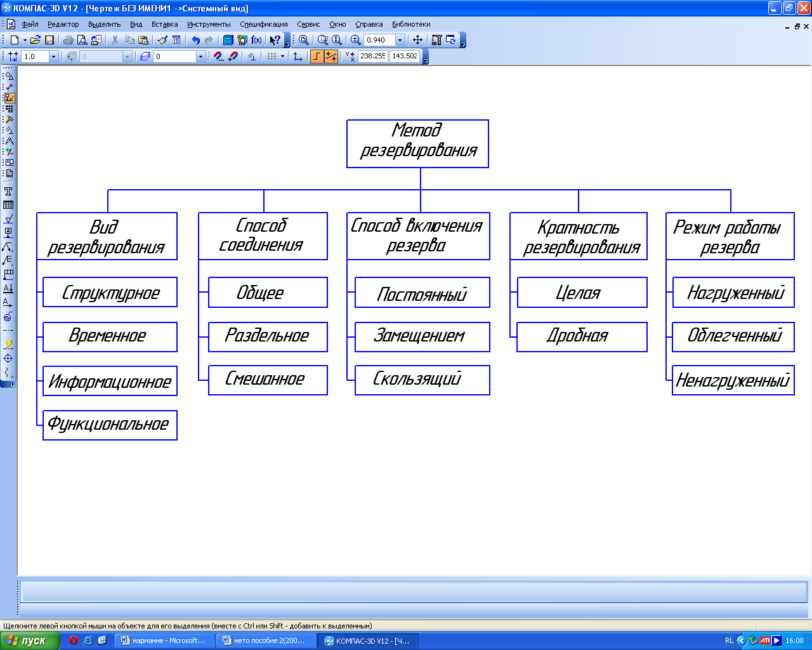The height and width of the screenshot is (650, 812).
Task: Cut selection with the scissors icon
Action: (115, 40)
